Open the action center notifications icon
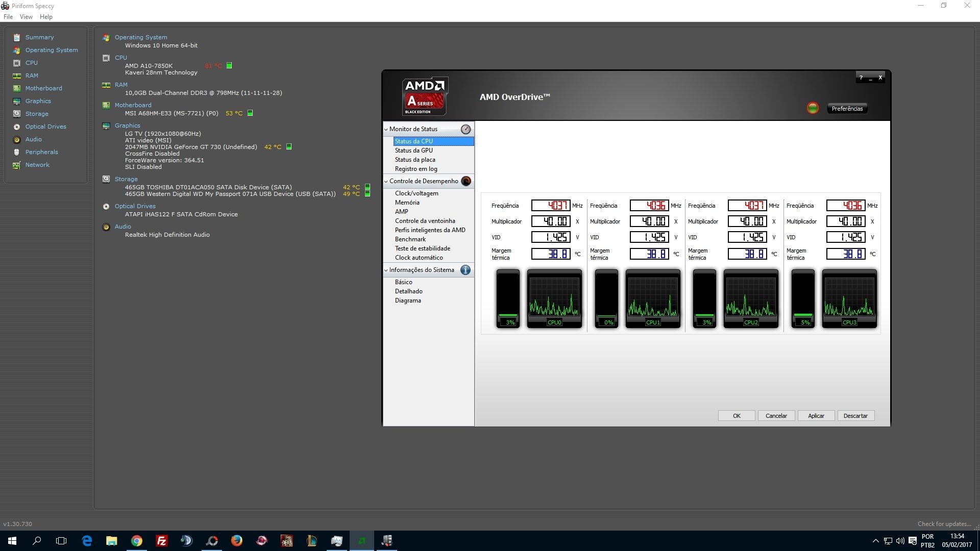This screenshot has width=980, height=551. tap(913, 541)
